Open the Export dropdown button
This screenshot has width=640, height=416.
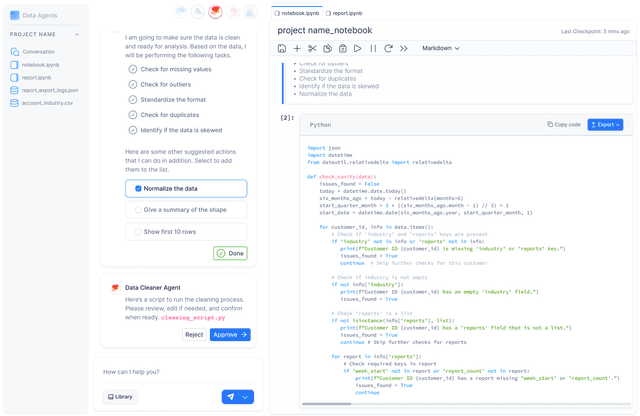click(605, 125)
